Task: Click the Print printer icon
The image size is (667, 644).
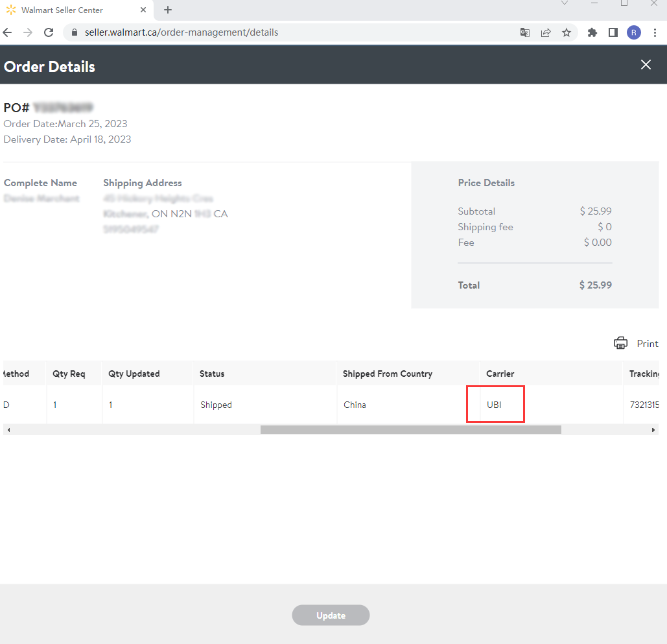Action: 620,343
